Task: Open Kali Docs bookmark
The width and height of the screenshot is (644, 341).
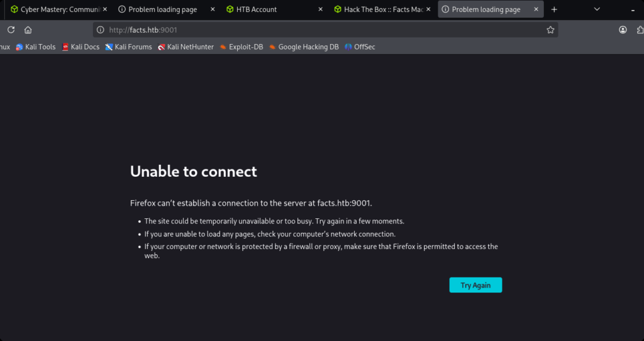Action: coord(81,47)
